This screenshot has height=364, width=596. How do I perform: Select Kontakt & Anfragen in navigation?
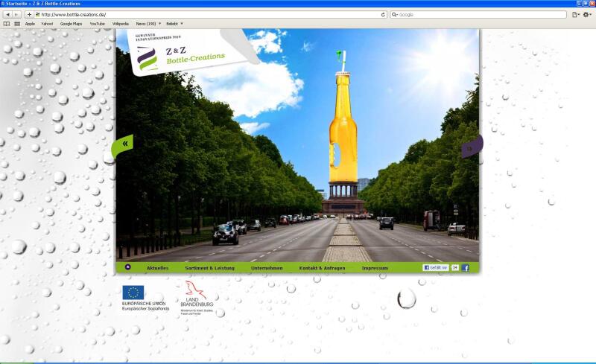322,267
